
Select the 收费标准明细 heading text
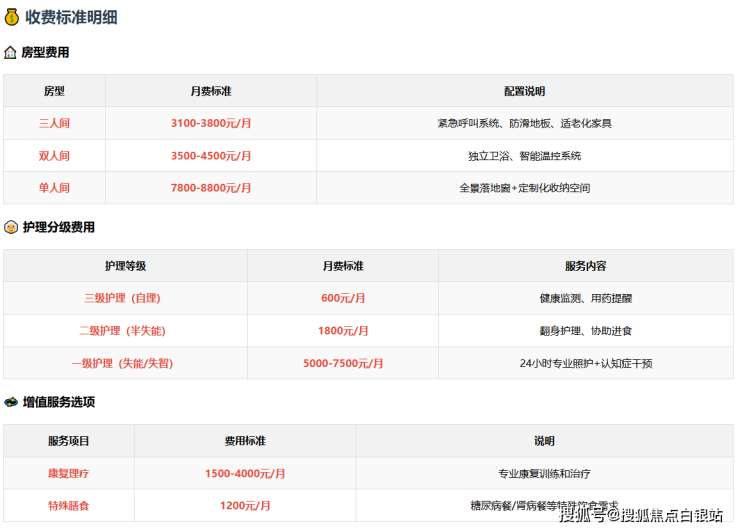pos(71,17)
